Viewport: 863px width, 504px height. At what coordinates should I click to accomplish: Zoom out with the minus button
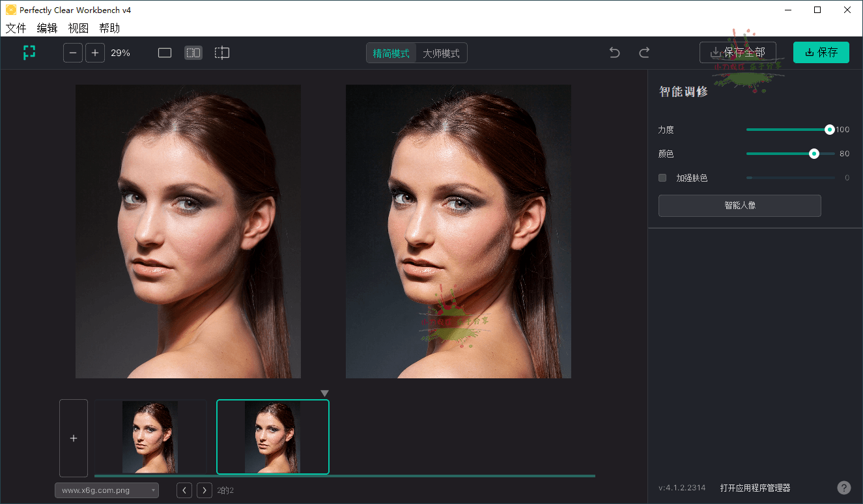[73, 53]
